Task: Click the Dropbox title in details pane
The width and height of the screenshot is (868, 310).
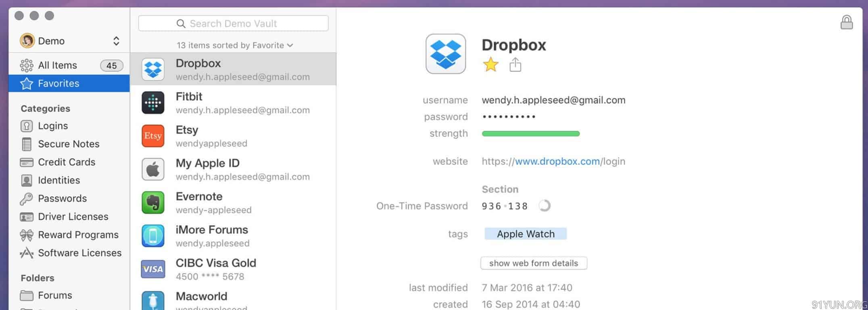Action: point(513,45)
